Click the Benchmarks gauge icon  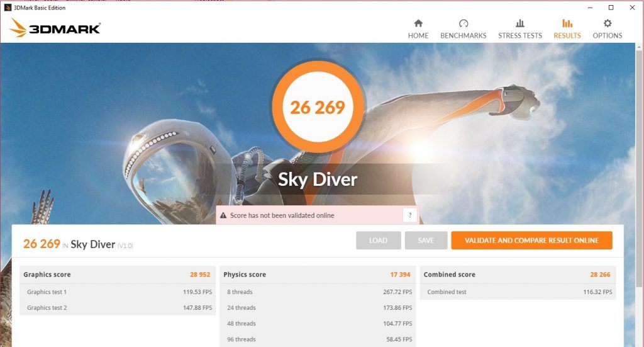[x=464, y=23]
